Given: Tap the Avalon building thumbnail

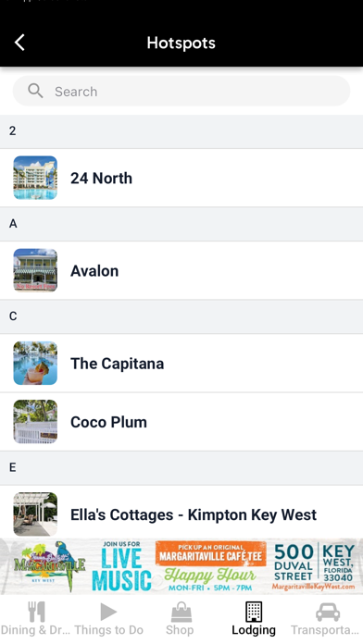Looking at the screenshot, I should (35, 271).
